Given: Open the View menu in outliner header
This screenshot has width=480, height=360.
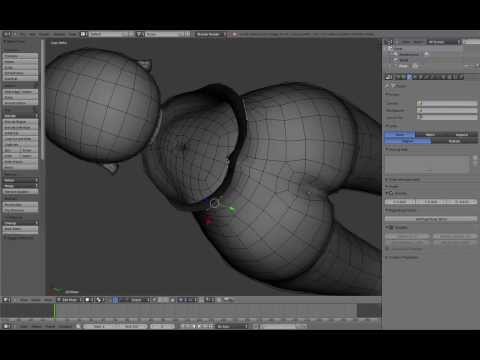Looking at the screenshot, I should click(x=406, y=42).
